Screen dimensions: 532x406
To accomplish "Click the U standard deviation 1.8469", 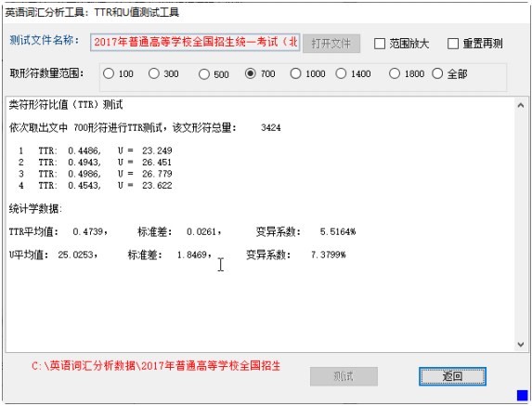I will pyautogui.click(x=192, y=255).
